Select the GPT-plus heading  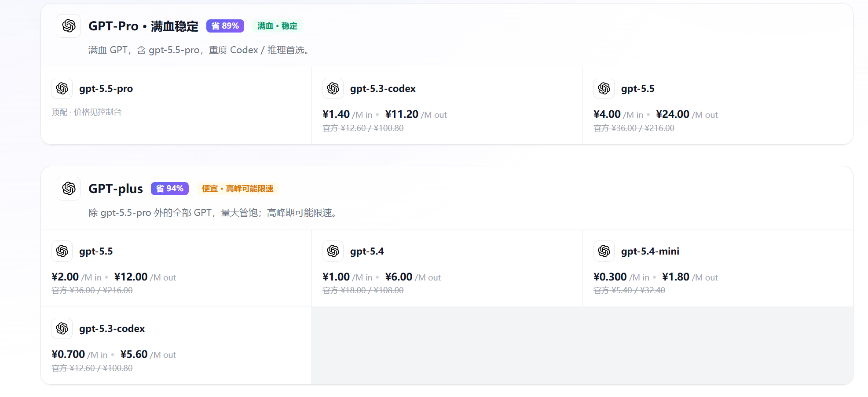(116, 189)
